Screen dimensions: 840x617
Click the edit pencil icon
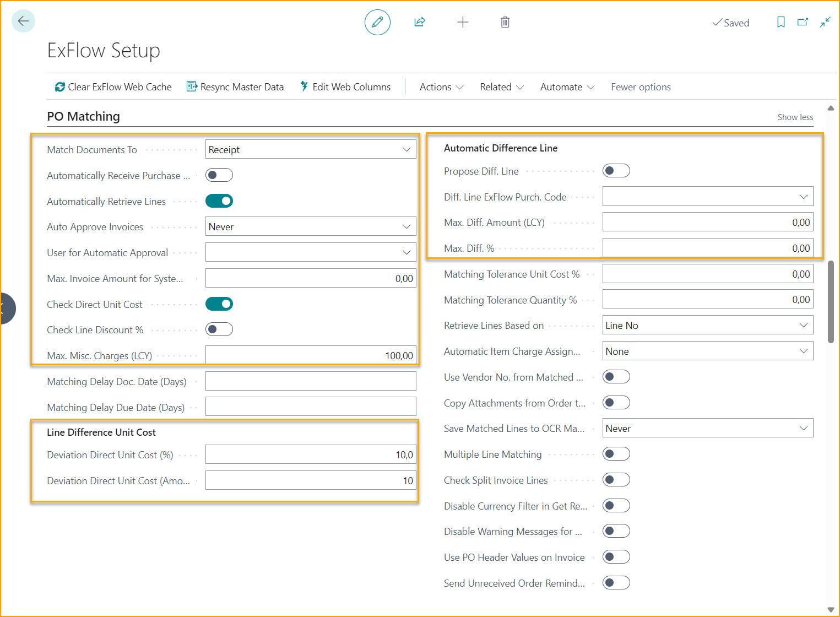coord(377,22)
